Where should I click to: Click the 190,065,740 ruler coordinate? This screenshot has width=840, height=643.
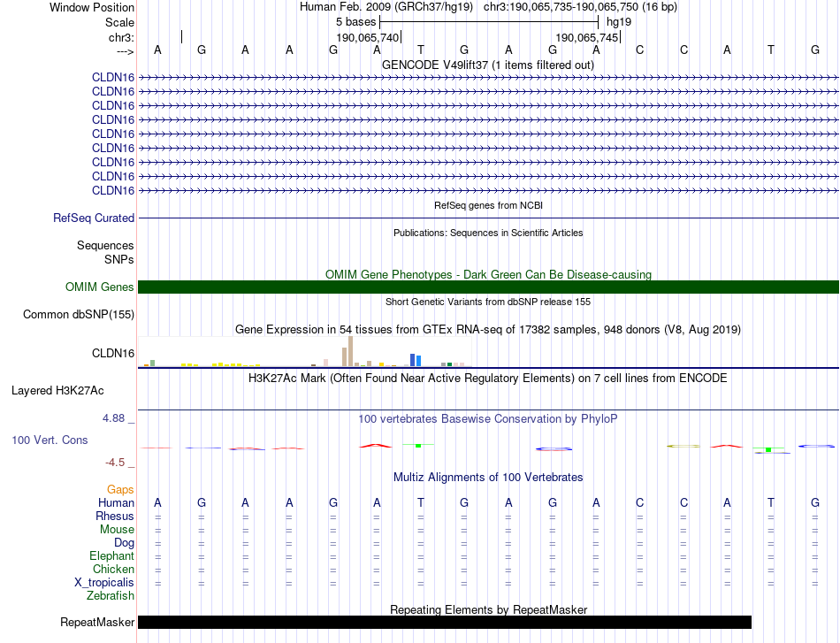(x=368, y=37)
